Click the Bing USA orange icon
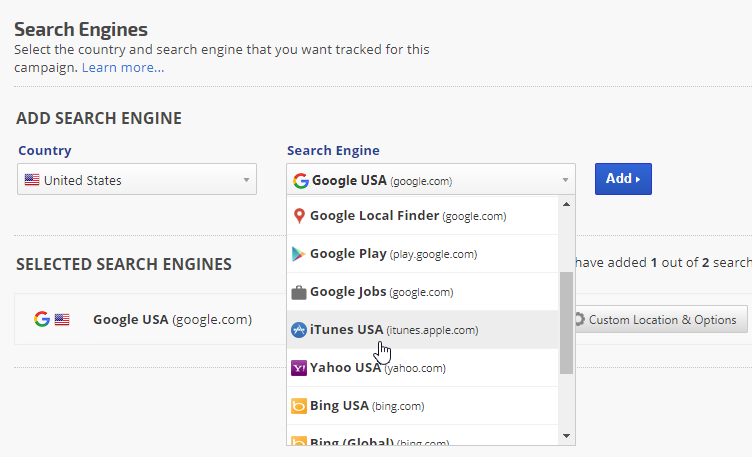752x457 pixels. (298, 406)
